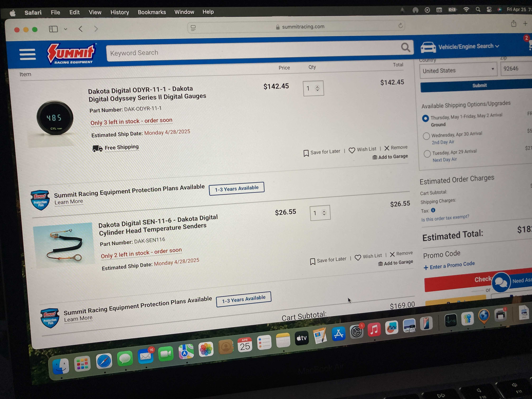Select 2nd Day Air shipping option

(x=426, y=136)
